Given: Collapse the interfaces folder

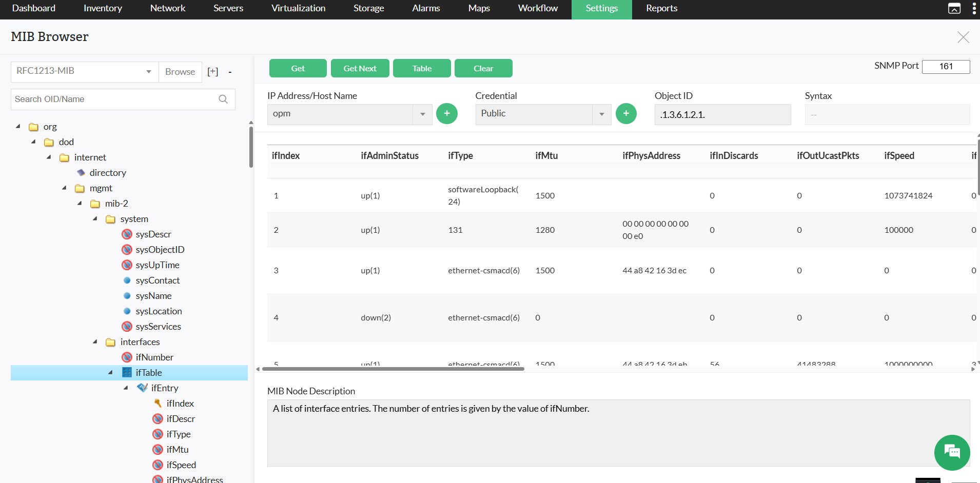Looking at the screenshot, I should tap(94, 341).
